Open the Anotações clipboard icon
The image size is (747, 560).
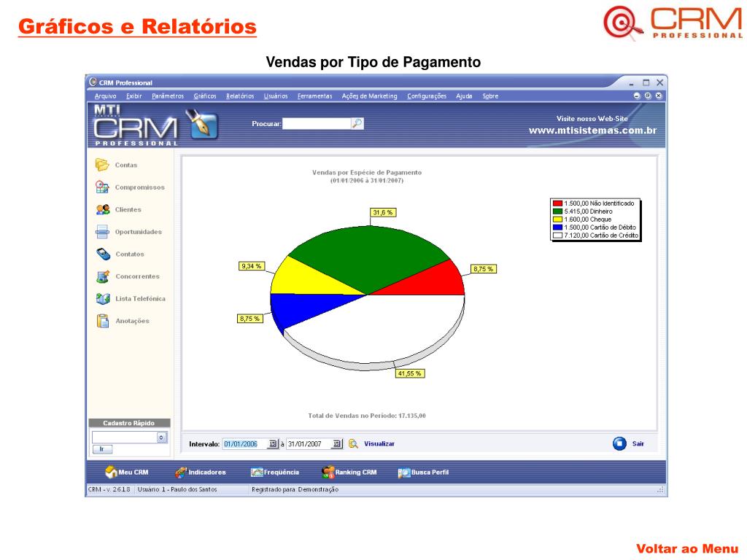click(x=102, y=321)
